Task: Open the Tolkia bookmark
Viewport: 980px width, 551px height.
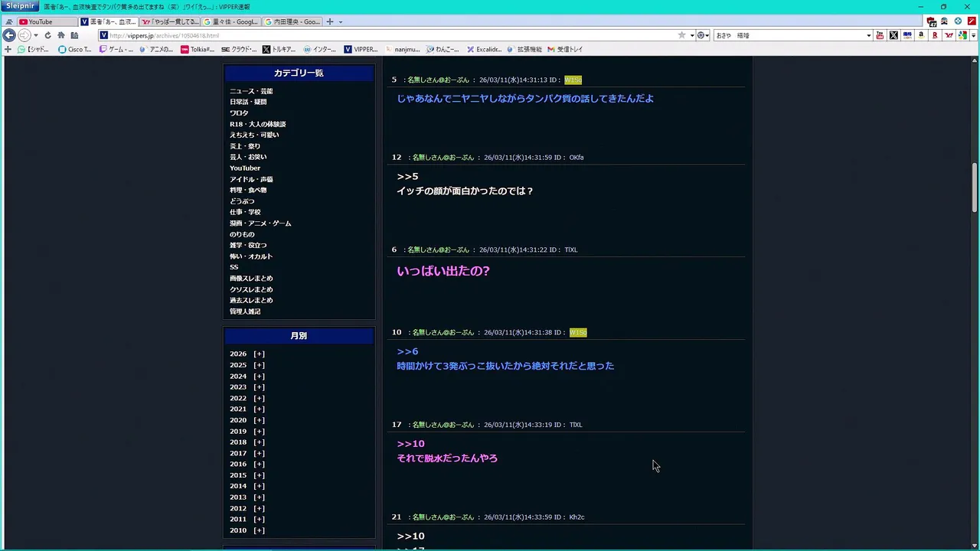Action: coord(198,49)
